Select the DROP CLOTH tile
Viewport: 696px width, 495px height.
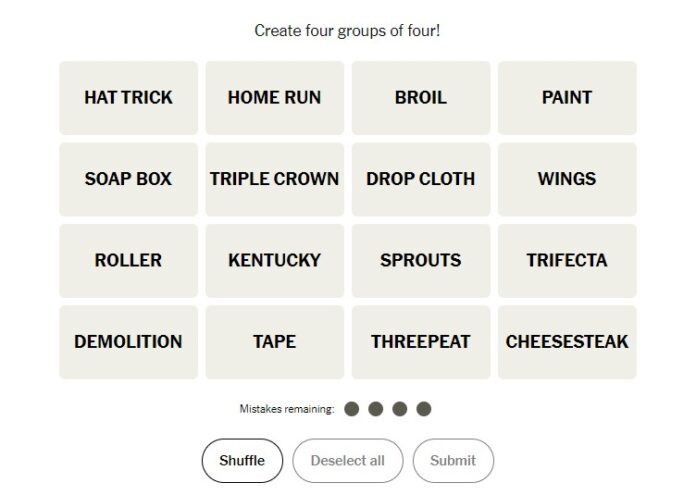pyautogui.click(x=421, y=179)
